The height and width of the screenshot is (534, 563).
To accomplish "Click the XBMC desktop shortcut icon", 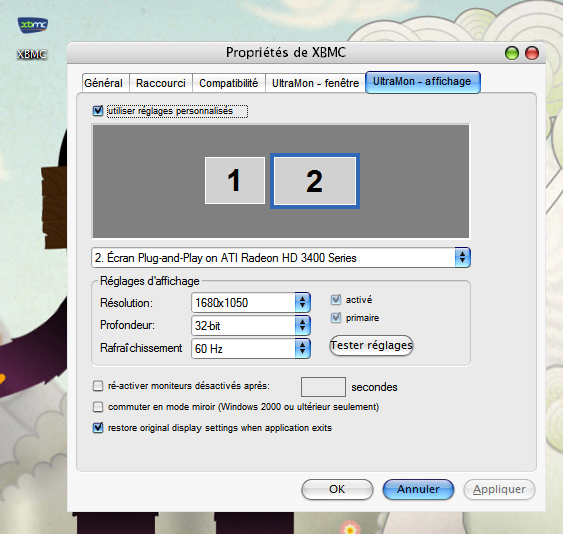I will click(x=33, y=25).
